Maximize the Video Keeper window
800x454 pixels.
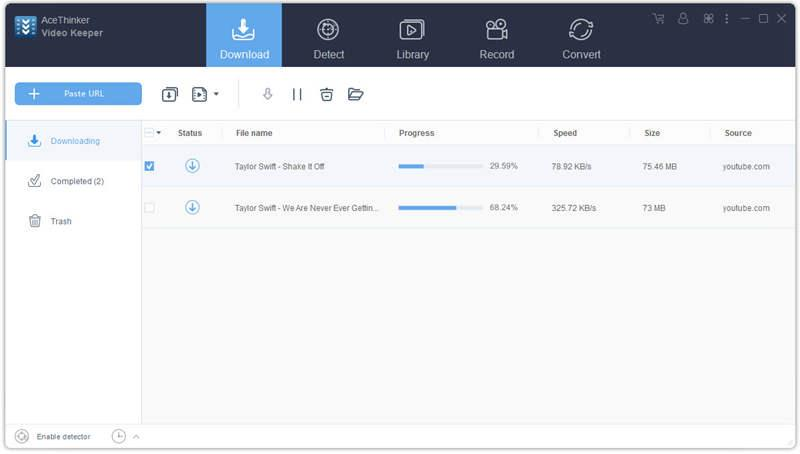[x=763, y=19]
